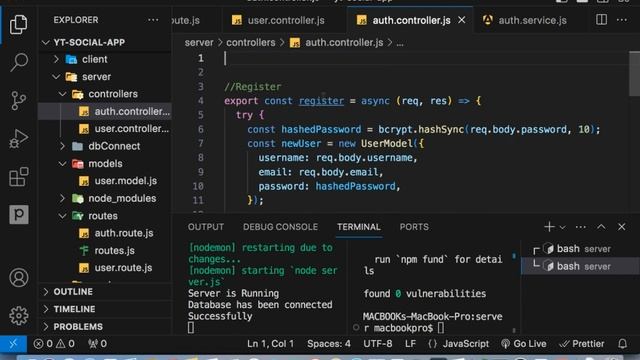Open the Explorer view in activity bar
Viewport: 640px width, 360px height.
18,24
